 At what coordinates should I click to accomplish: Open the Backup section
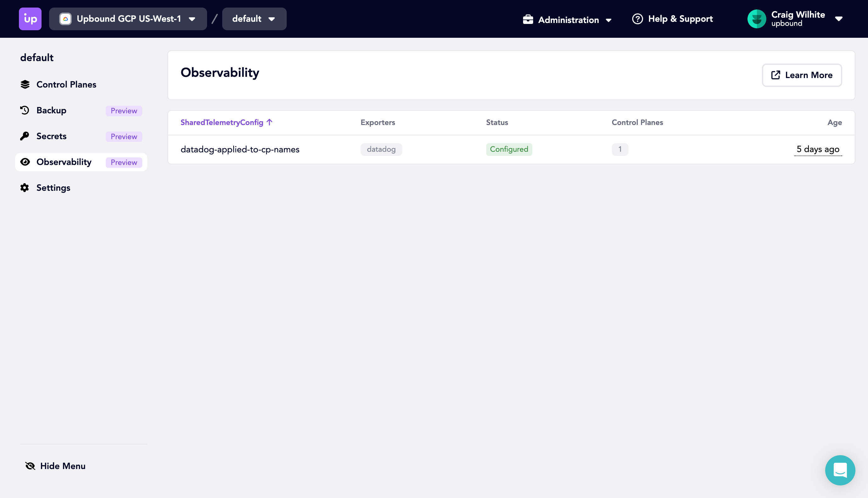click(x=81, y=110)
